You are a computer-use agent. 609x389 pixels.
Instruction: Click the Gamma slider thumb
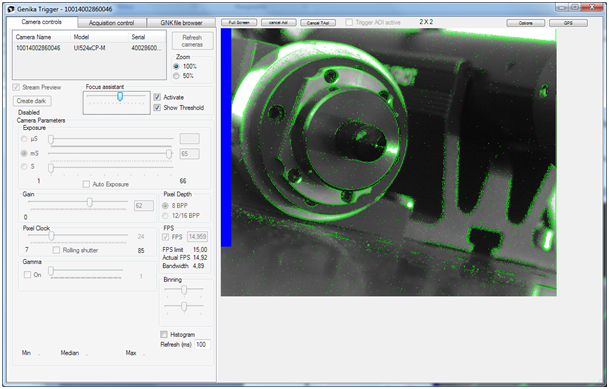(51, 271)
